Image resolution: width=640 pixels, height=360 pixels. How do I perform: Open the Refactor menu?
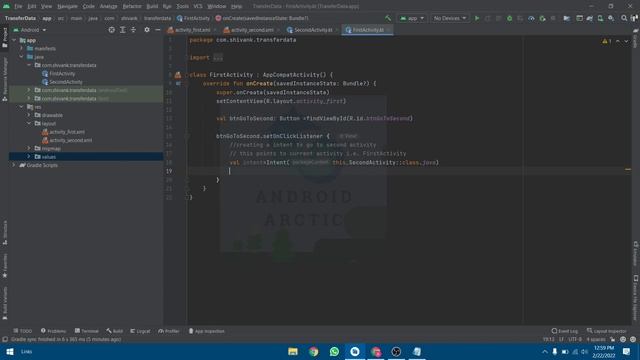pos(132,6)
